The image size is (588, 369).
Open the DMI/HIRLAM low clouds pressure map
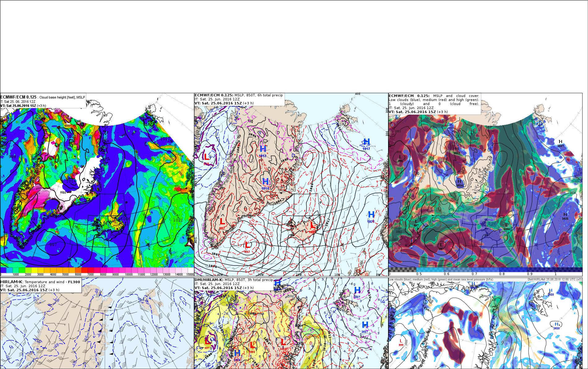[485, 323]
